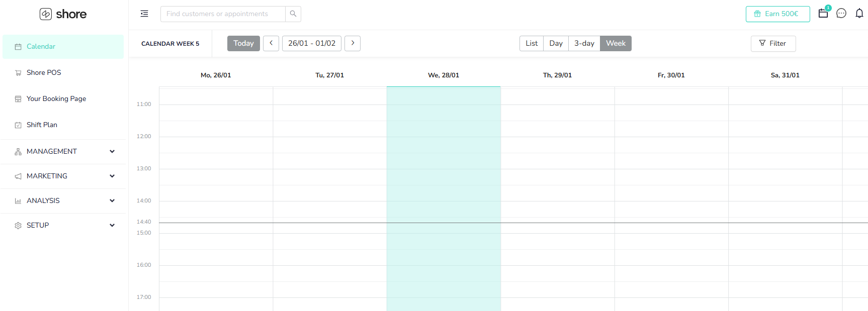
Task: Open Your Booking Page
Action: tap(56, 98)
